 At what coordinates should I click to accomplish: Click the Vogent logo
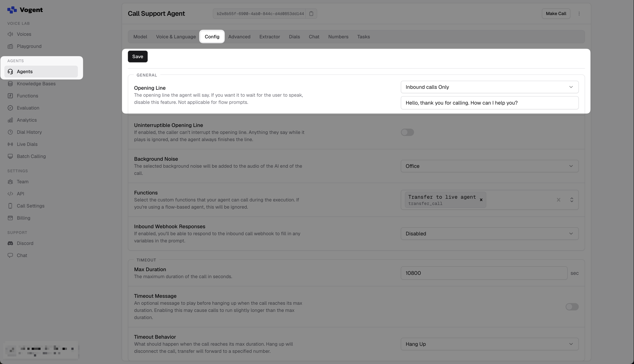[x=25, y=10]
